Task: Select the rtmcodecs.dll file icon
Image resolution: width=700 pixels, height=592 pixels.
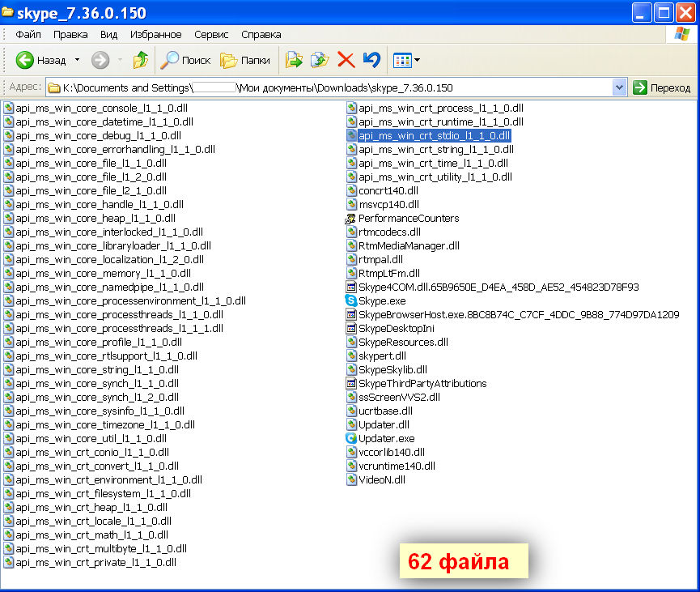Action: (351, 232)
